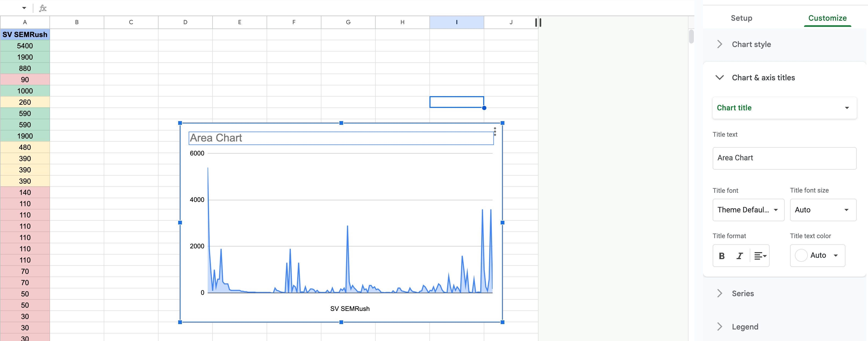Click the pane divider handle near column J
This screenshot has height=341, width=868.
click(x=538, y=22)
